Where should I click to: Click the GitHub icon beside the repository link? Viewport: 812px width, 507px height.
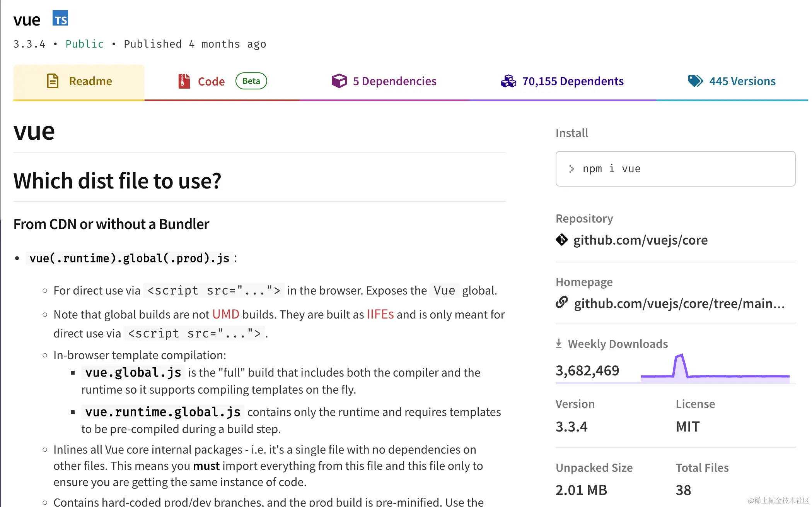pos(561,240)
